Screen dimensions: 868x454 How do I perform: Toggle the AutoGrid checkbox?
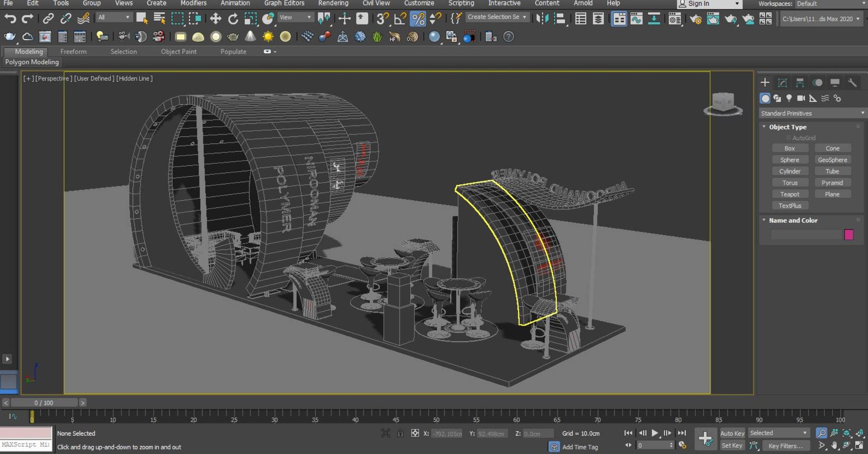point(789,138)
